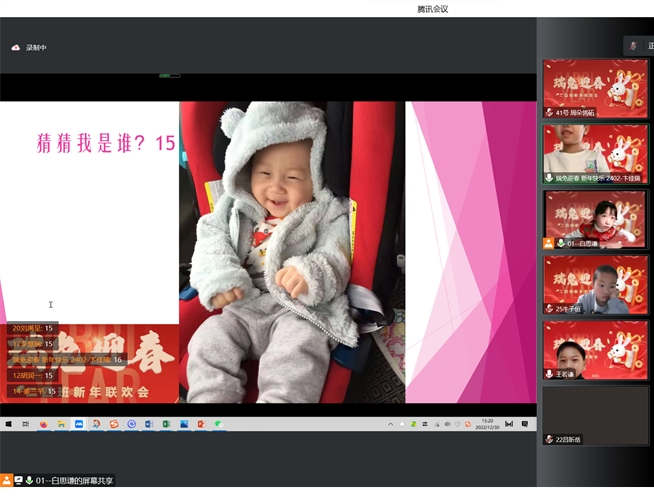Click Task View icon in shared taskbar
The image size is (654, 504).
pyautogui.click(x=26, y=424)
